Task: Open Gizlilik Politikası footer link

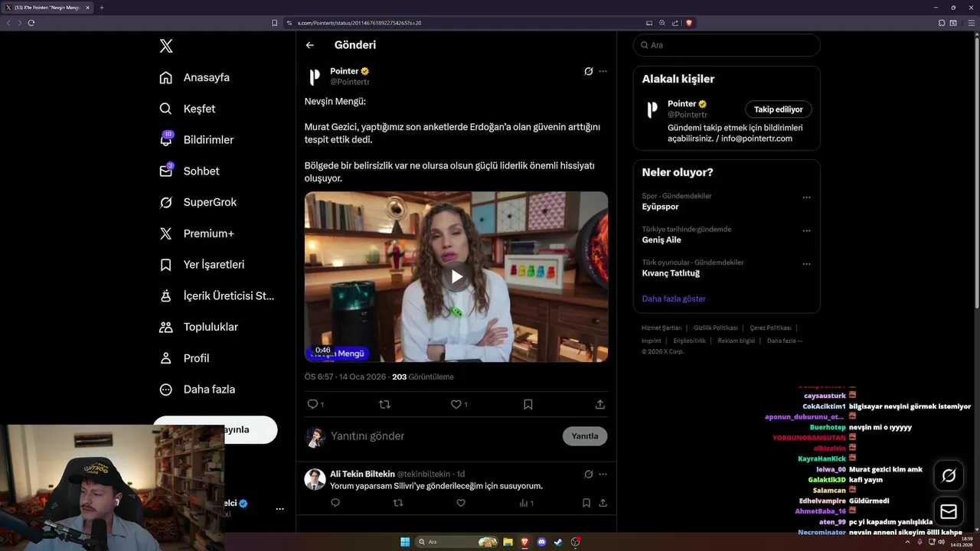Action: (716, 328)
